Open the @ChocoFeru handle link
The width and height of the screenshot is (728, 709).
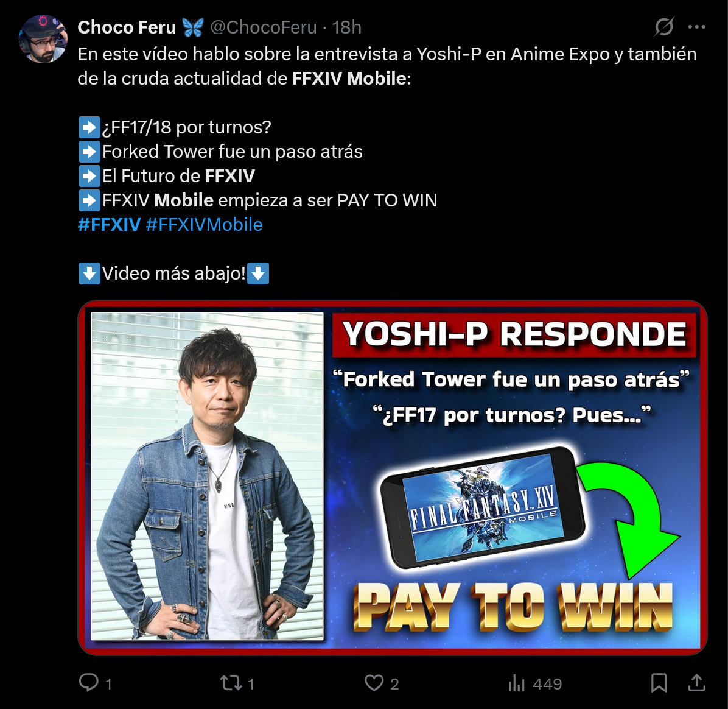pyautogui.click(x=263, y=27)
